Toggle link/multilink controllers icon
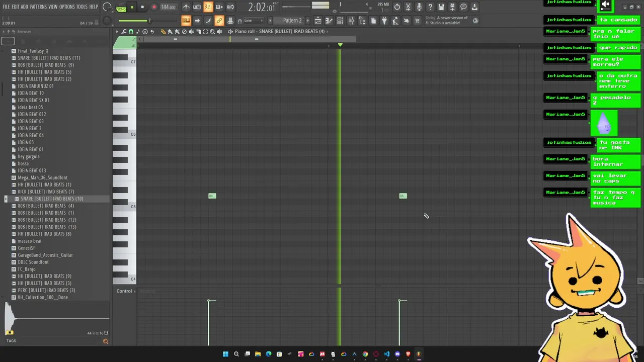The width and height of the screenshot is (644, 362). tap(219, 21)
